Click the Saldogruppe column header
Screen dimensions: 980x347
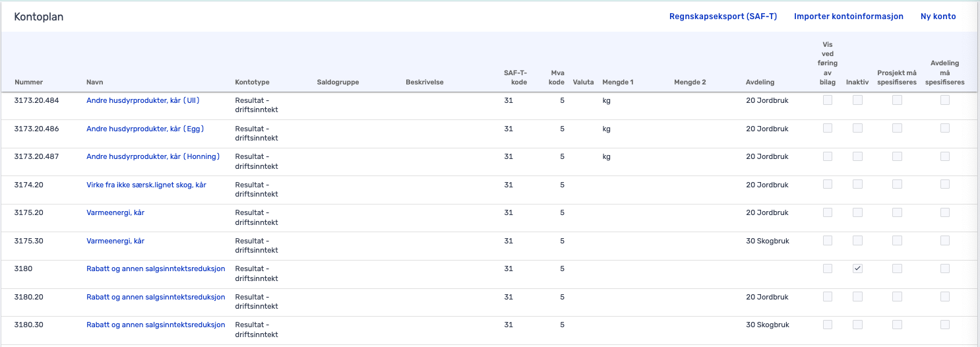[338, 82]
